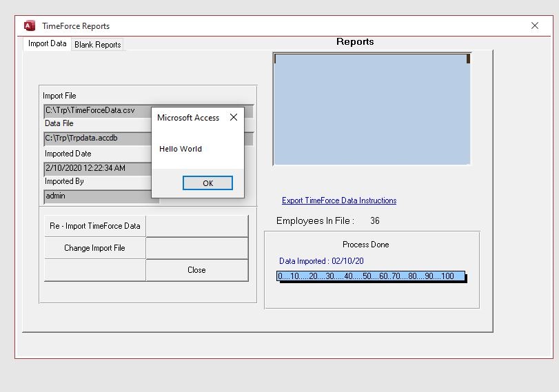Click the Data Imported : 02/10/20 text
The width and height of the screenshot is (559, 392).
(321, 261)
